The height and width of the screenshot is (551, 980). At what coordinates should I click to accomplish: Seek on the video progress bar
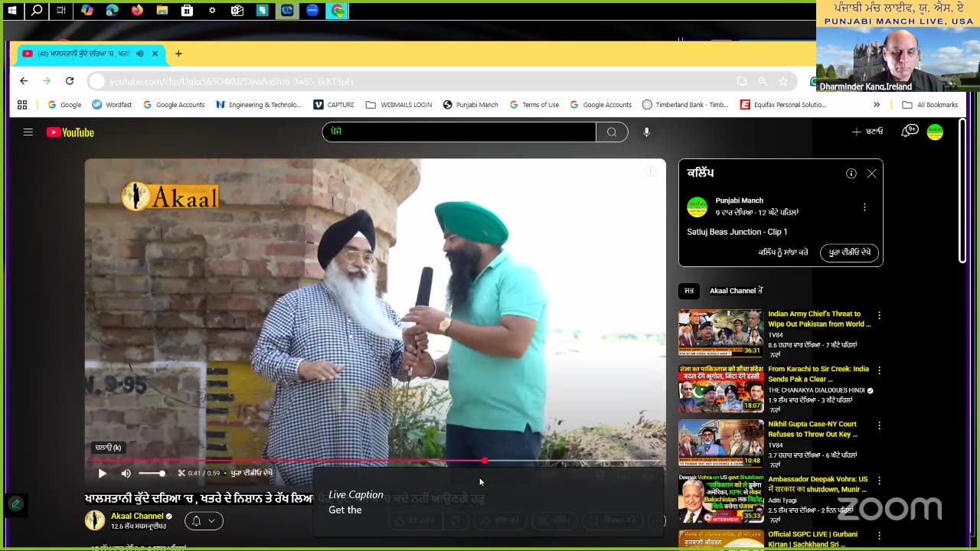[x=374, y=461]
